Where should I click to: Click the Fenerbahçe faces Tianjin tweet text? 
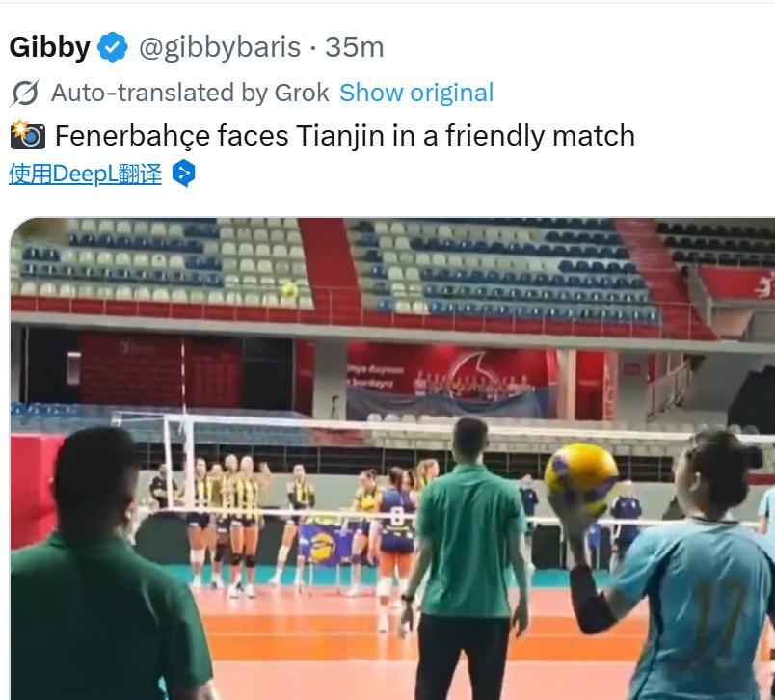point(345,135)
